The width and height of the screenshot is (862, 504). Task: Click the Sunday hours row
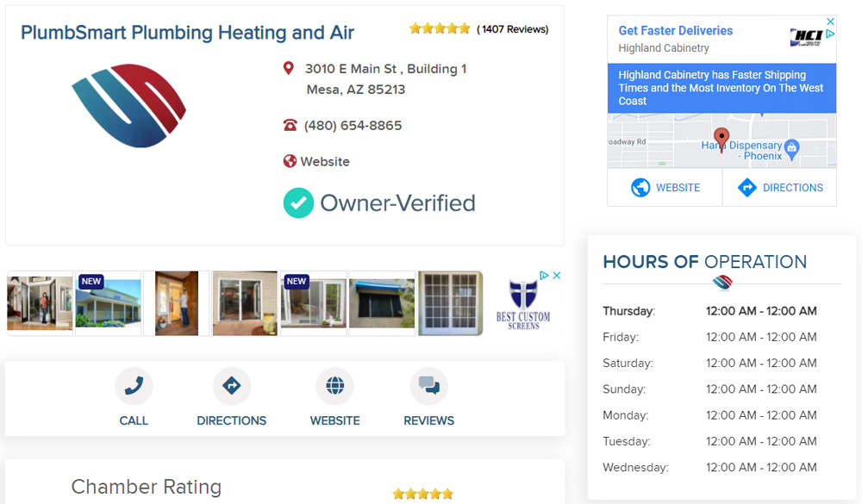coord(709,389)
